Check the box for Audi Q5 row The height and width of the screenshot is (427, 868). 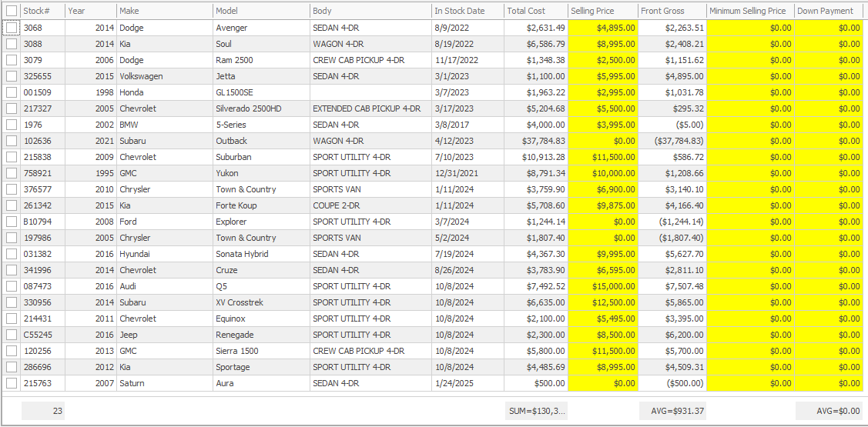[x=12, y=286]
